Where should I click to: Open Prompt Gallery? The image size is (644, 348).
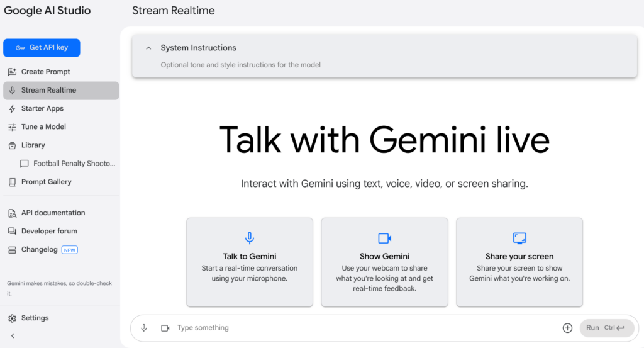[61, 182]
